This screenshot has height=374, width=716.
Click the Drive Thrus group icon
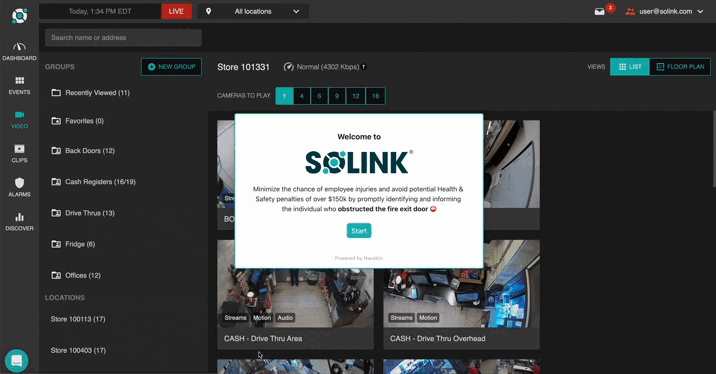(56, 213)
